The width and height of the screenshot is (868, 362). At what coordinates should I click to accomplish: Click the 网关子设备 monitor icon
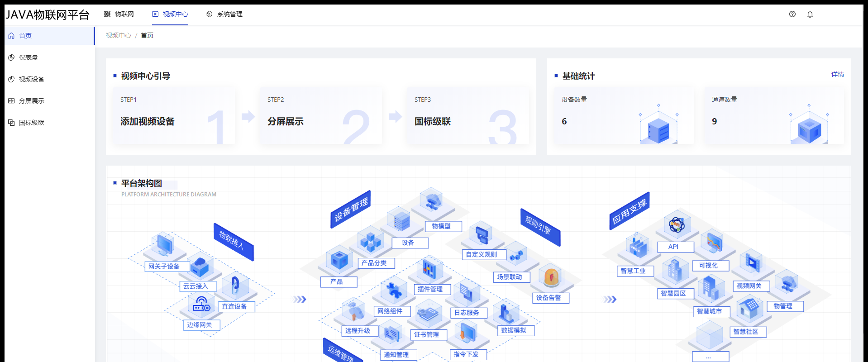click(x=164, y=245)
